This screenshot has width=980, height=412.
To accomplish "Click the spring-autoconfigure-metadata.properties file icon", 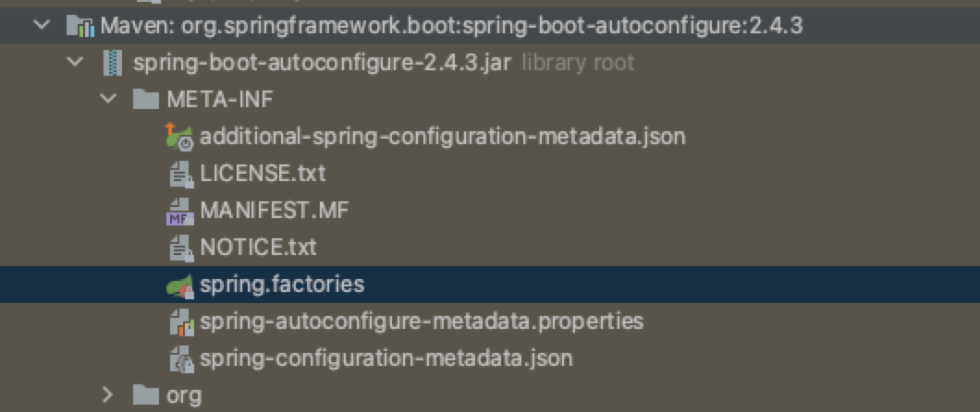I will (x=179, y=321).
